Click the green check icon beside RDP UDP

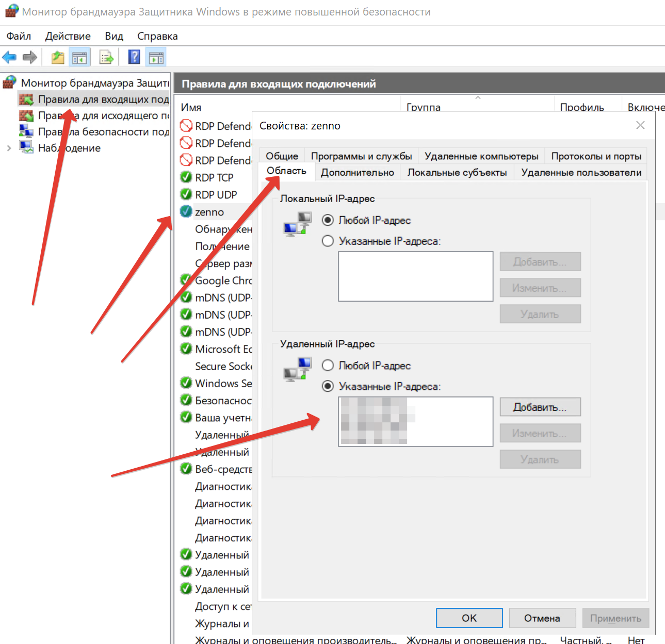tap(186, 194)
